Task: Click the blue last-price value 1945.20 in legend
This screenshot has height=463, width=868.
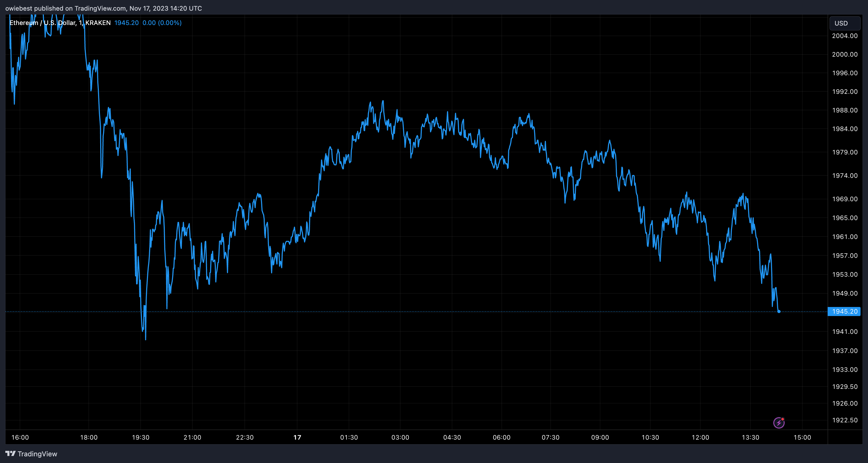Action: point(126,23)
